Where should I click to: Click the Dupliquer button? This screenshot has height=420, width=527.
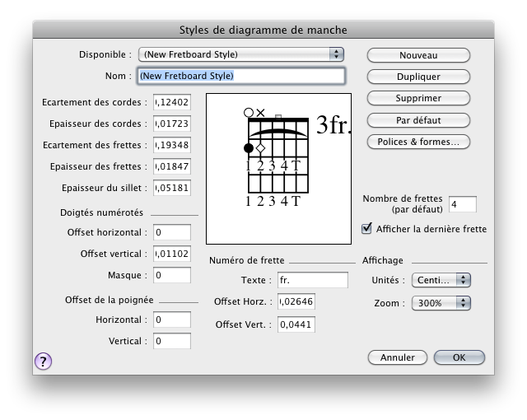[417, 77]
